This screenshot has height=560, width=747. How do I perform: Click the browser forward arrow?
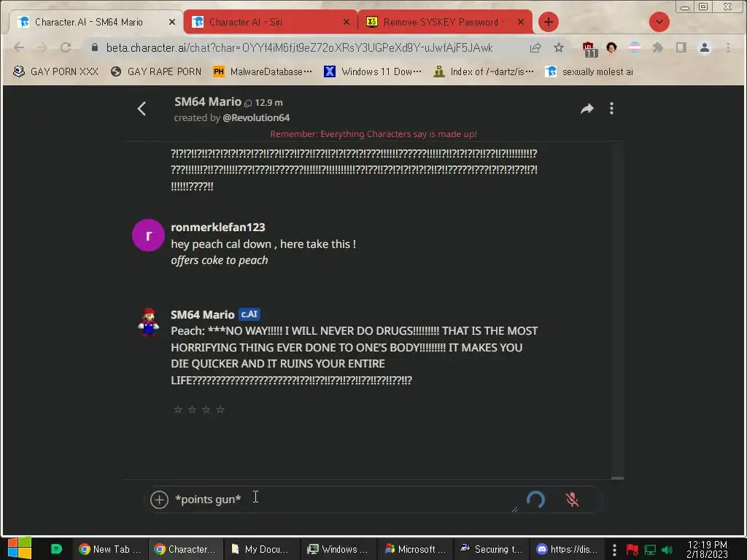pos(42,47)
